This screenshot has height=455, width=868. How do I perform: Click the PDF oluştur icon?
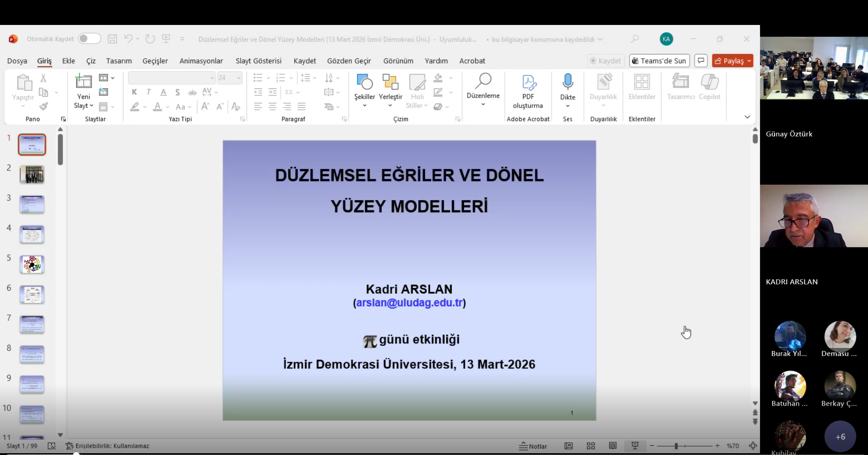[x=528, y=83]
